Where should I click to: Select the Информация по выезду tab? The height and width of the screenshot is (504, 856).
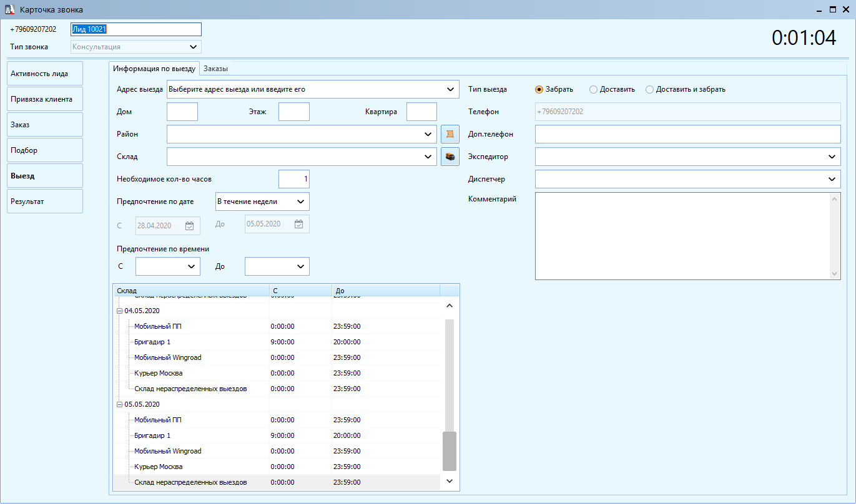[154, 69]
